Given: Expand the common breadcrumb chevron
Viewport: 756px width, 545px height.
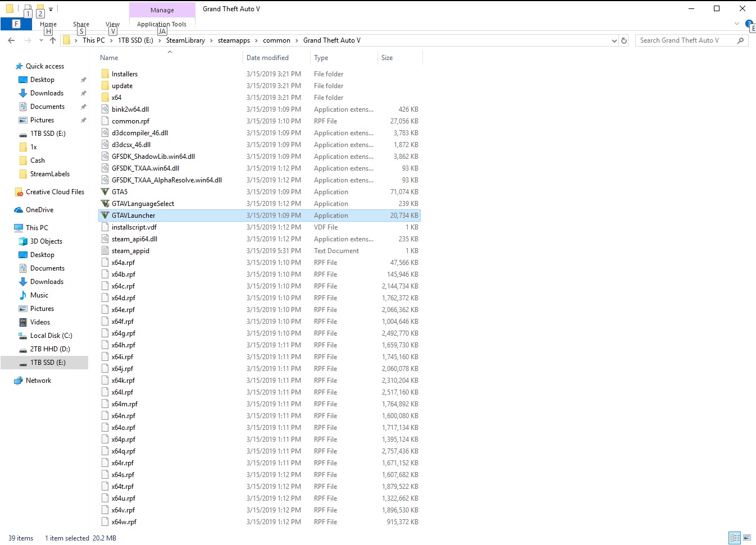Looking at the screenshot, I should tap(297, 40).
